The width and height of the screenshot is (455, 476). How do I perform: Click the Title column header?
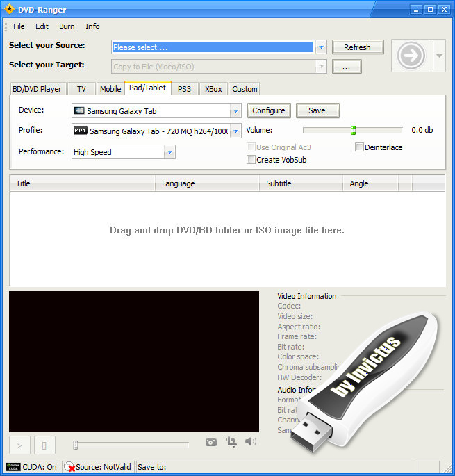point(83,183)
